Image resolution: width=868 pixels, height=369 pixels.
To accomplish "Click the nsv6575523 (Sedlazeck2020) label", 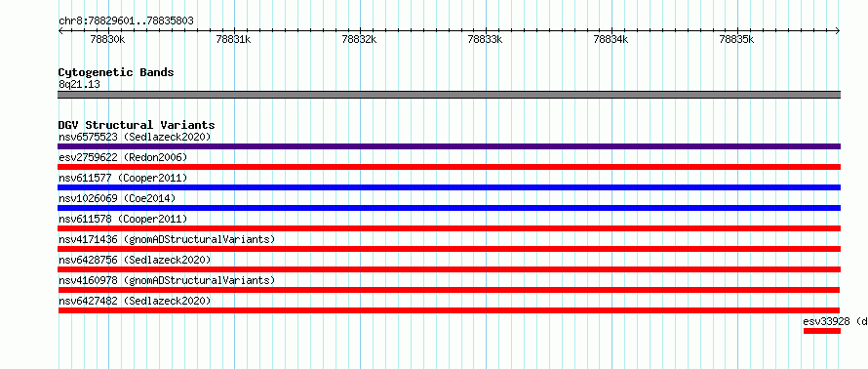I will click(135, 137).
